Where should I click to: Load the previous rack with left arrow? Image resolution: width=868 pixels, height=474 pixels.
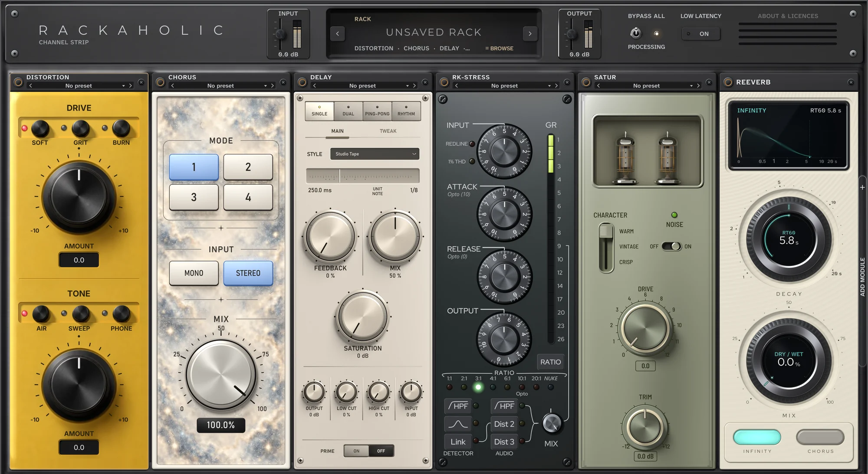tap(338, 34)
